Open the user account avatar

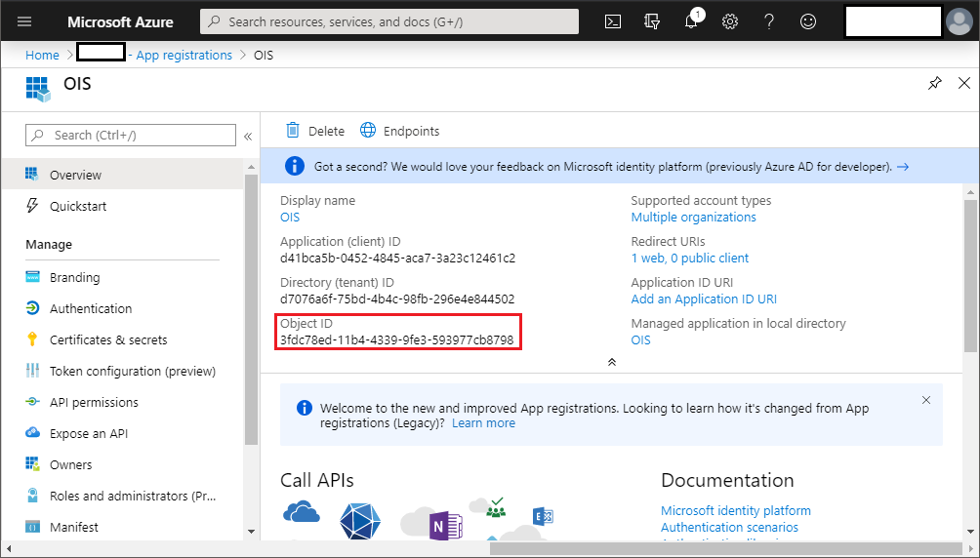tap(960, 21)
